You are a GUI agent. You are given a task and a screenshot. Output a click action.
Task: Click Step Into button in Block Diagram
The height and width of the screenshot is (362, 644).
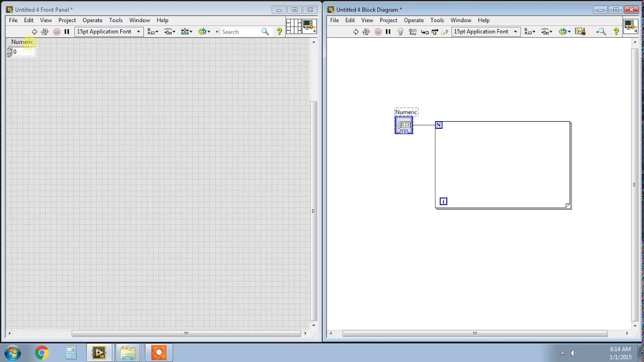[425, 32]
